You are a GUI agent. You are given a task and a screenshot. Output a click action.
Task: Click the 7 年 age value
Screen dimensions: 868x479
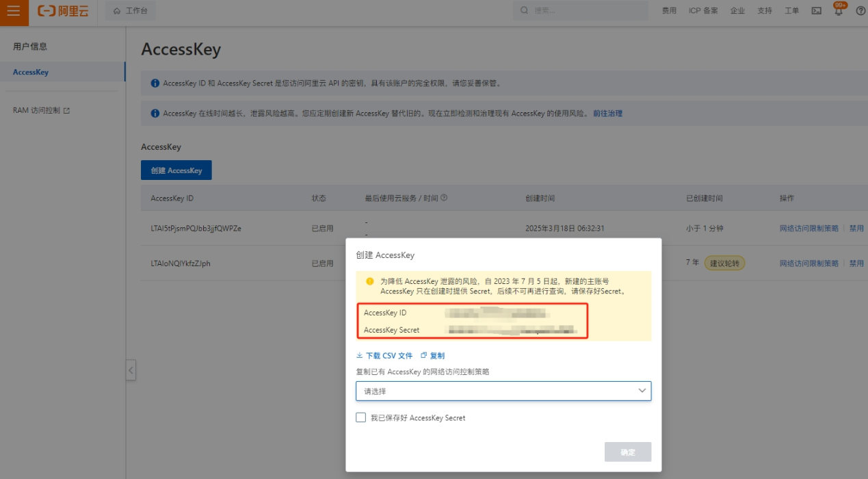coord(693,263)
